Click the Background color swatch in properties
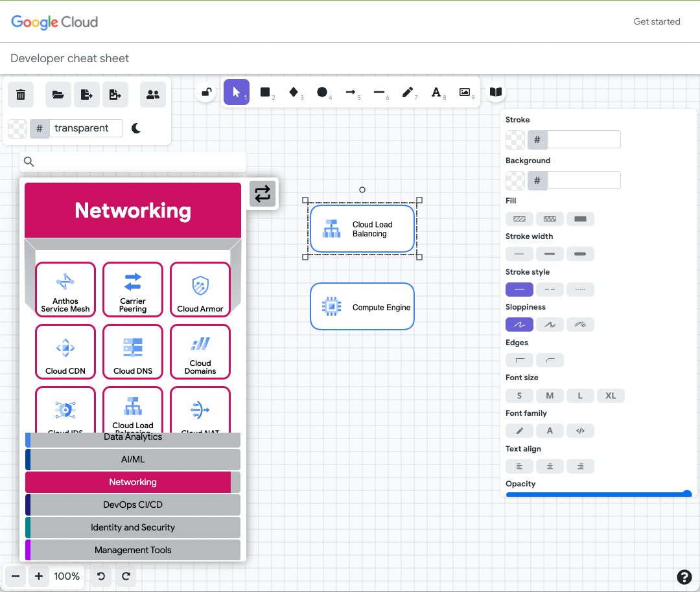 [515, 181]
